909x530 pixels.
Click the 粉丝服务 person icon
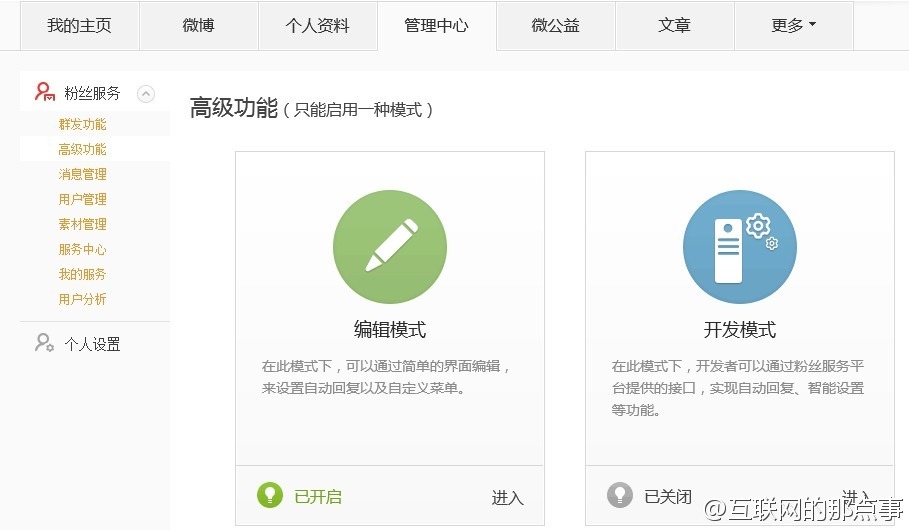(45, 93)
